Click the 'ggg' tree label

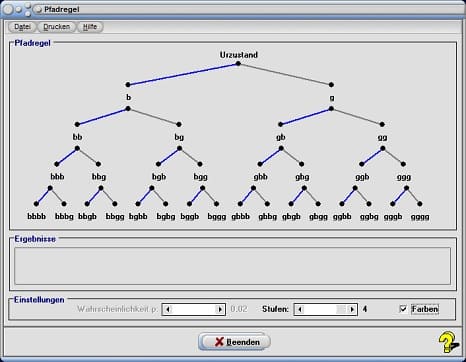click(x=404, y=177)
